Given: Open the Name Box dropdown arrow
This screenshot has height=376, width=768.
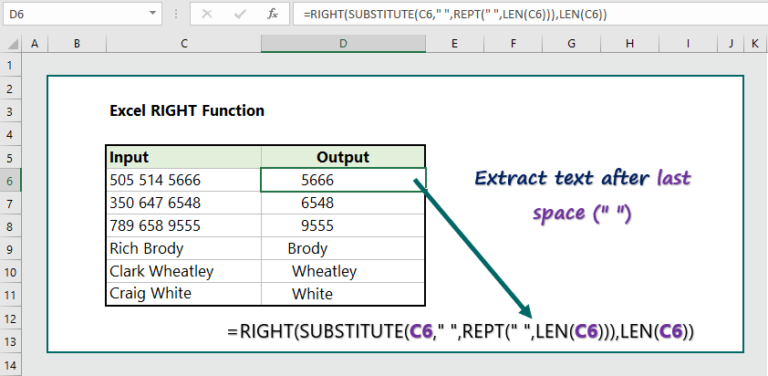Looking at the screenshot, I should coord(153,14).
